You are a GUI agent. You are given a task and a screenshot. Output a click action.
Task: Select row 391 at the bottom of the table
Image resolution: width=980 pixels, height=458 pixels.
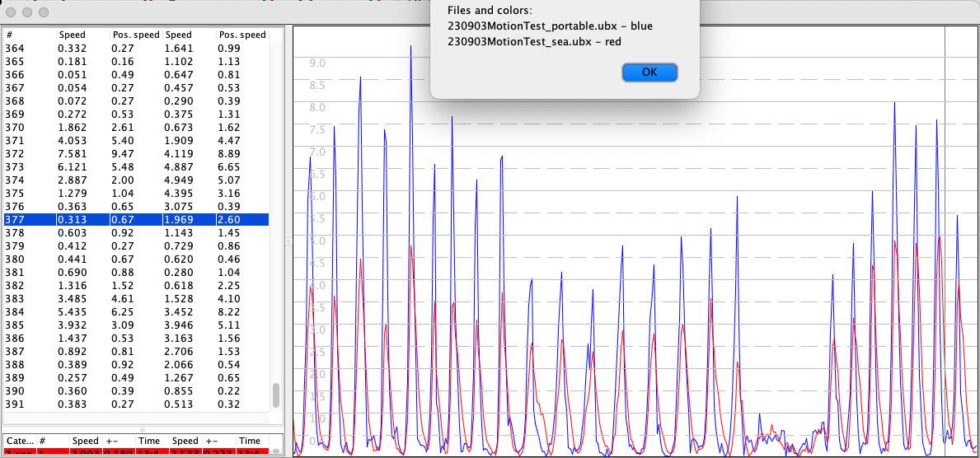pyautogui.click(x=140, y=404)
